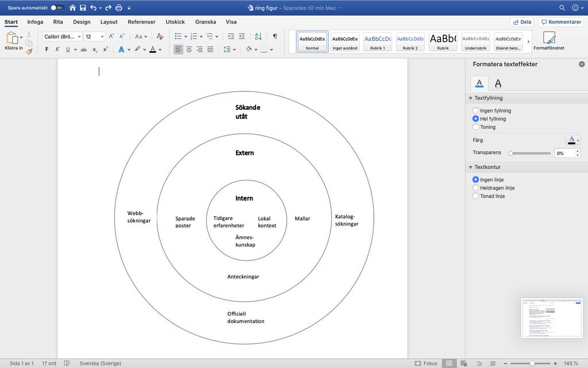Justify the paragraph text

click(x=210, y=49)
